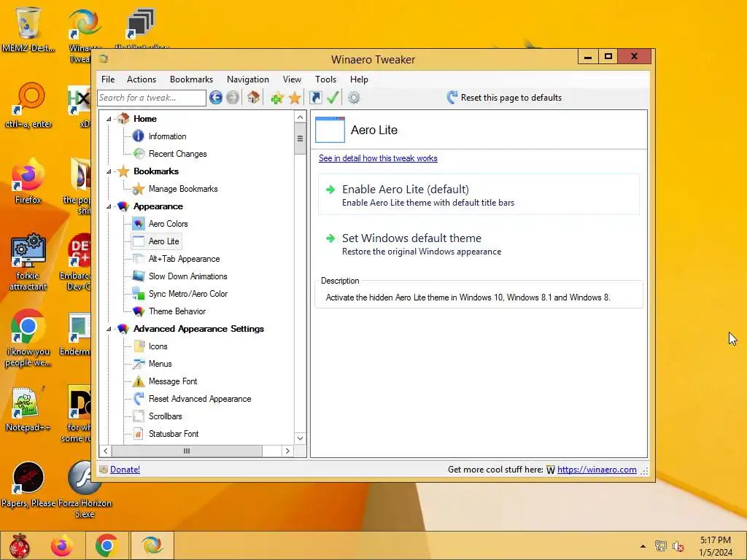Open 'See in detail how this tweak works' link
Image resolution: width=747 pixels, height=560 pixels.
378,158
